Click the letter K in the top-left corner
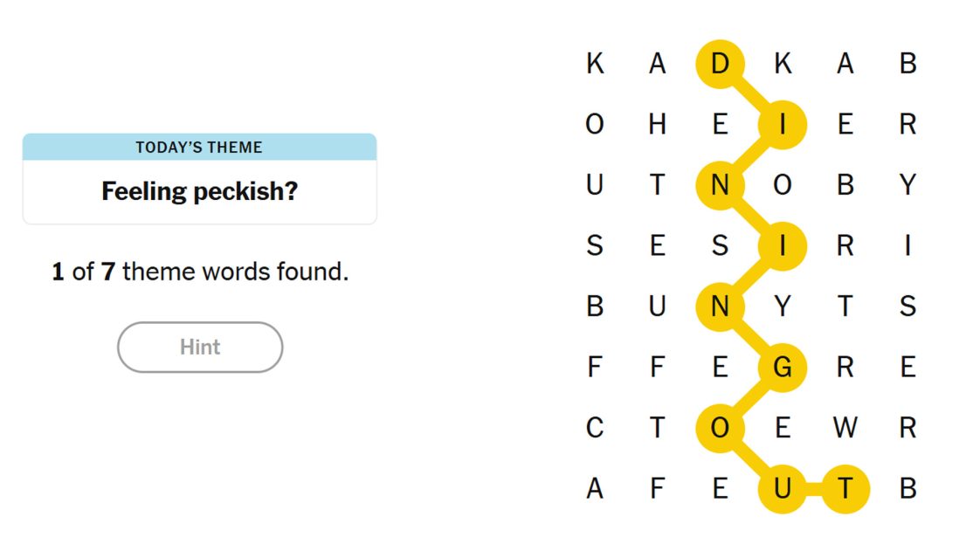Viewport: 980px width, 551px height. [595, 62]
